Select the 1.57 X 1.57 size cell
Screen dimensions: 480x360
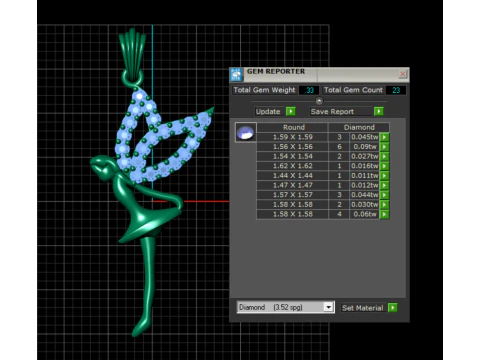click(293, 195)
